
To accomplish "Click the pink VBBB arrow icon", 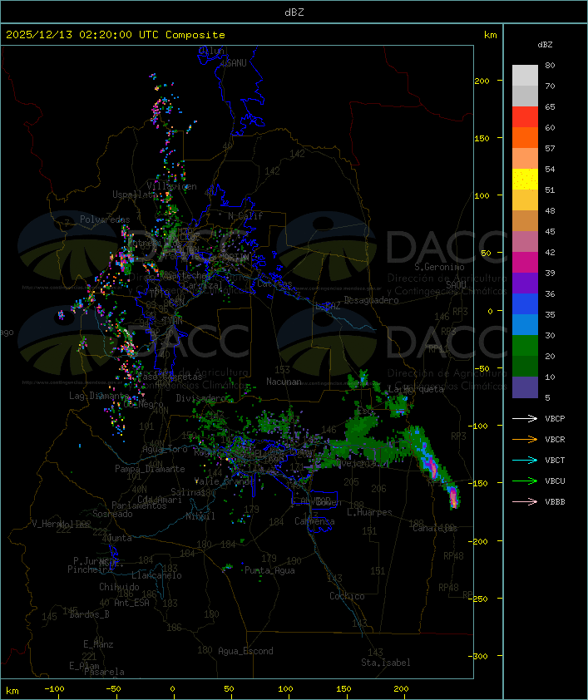I will pyautogui.click(x=525, y=502).
